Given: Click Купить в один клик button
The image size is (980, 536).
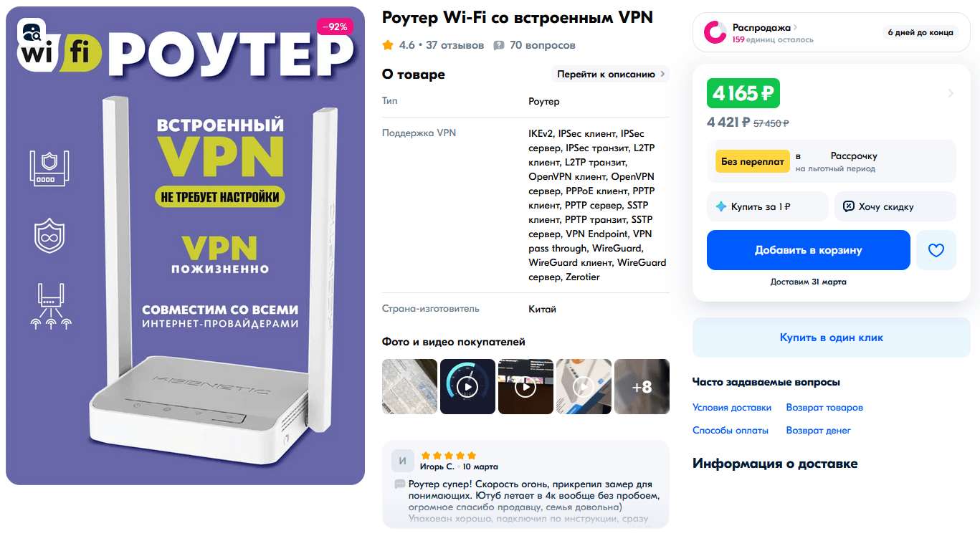Looking at the screenshot, I should pos(831,338).
